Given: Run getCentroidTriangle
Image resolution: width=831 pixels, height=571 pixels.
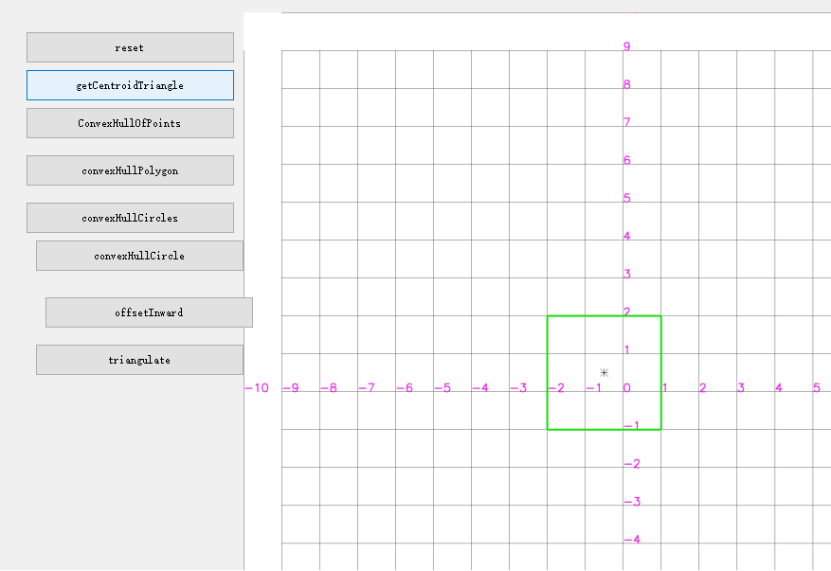Looking at the screenshot, I should (x=130, y=85).
